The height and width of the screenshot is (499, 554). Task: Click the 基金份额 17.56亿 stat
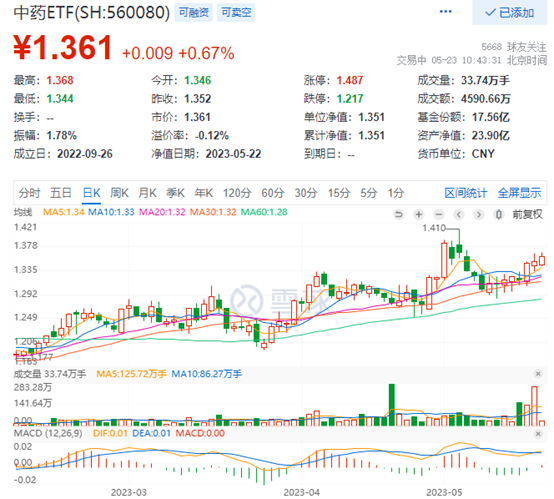(464, 117)
